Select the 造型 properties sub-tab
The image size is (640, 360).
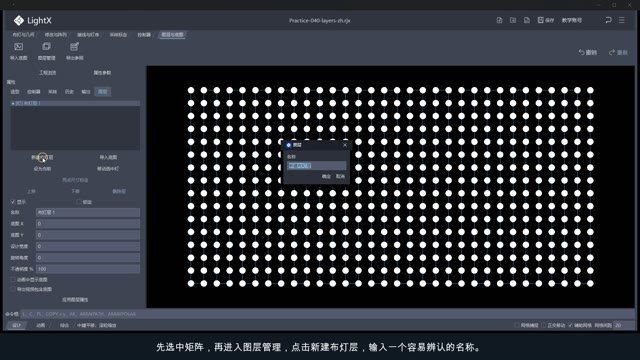(x=15, y=92)
